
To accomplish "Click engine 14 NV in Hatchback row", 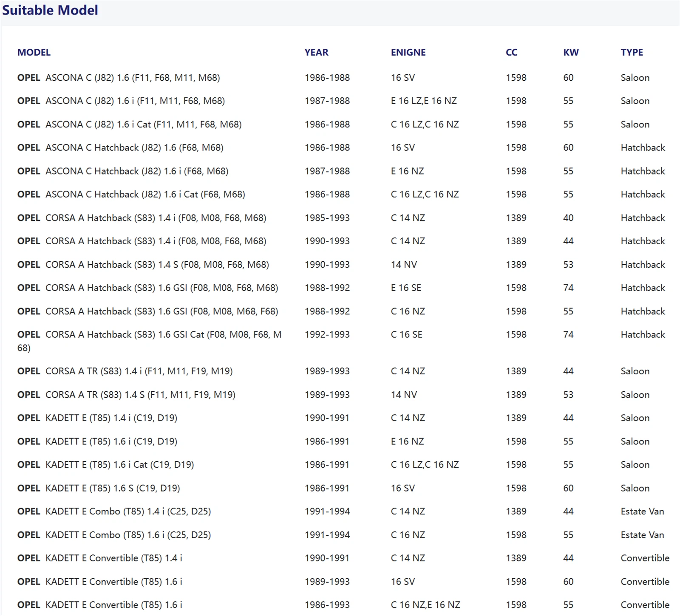I will tap(404, 265).
